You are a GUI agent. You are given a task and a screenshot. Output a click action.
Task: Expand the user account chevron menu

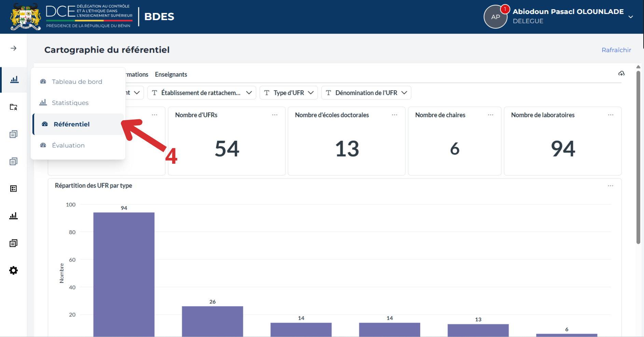point(631,17)
